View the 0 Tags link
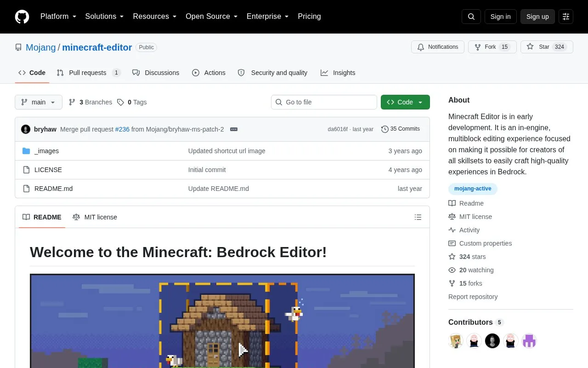588x368 pixels. pyautogui.click(x=132, y=102)
